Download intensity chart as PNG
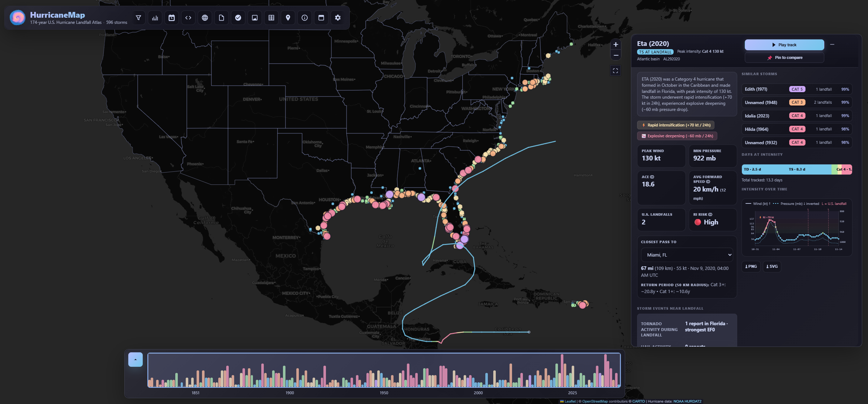This screenshot has width=868, height=404. (751, 266)
